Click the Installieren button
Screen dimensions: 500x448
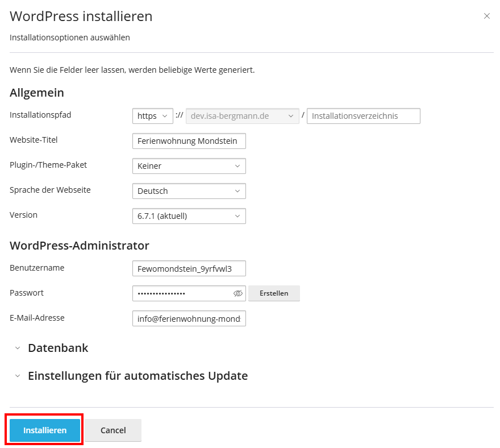pyautogui.click(x=45, y=430)
